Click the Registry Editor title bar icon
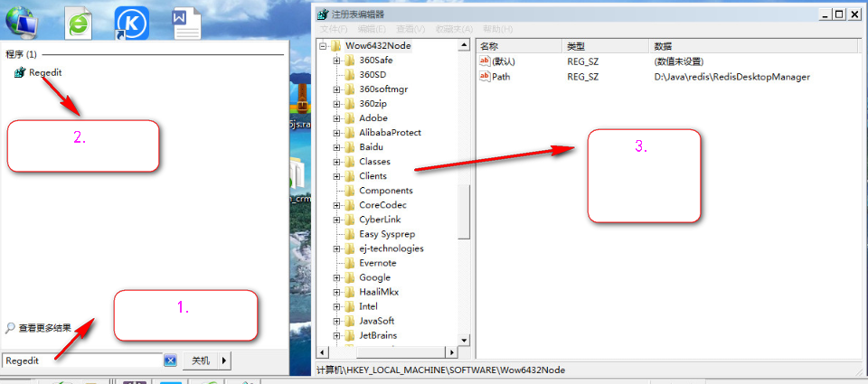Viewport: 868px width, 384px height. [322, 14]
